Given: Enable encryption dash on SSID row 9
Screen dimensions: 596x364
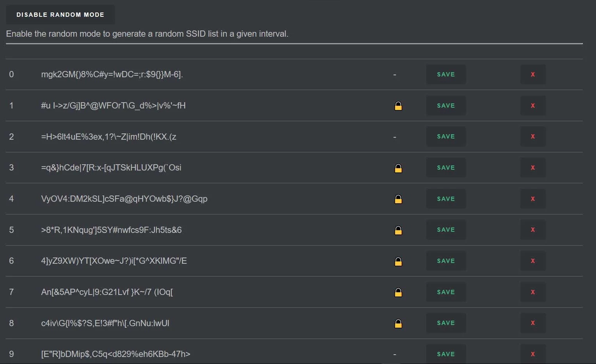Looking at the screenshot, I should tap(395, 354).
